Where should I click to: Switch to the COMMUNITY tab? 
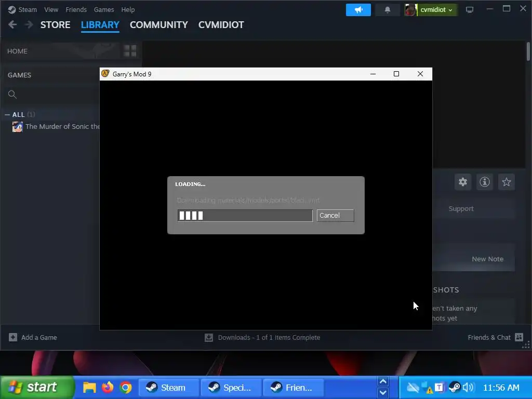(159, 25)
